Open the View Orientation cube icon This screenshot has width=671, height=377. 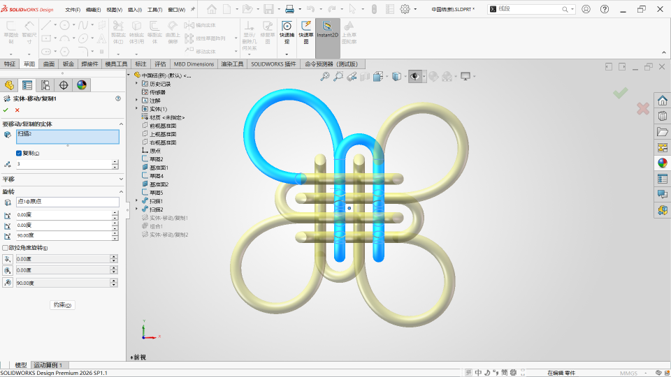coord(378,77)
